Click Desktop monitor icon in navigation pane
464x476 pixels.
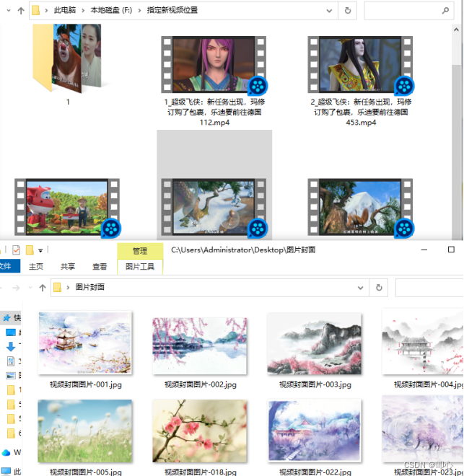pyautogui.click(x=11, y=332)
